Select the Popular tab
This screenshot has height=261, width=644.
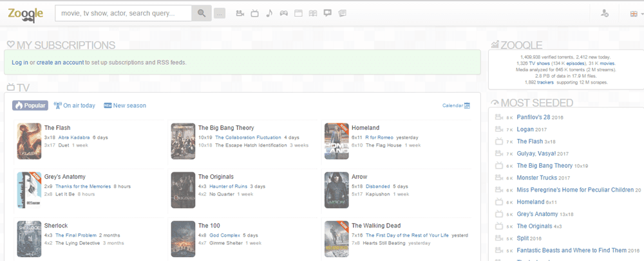click(x=30, y=105)
